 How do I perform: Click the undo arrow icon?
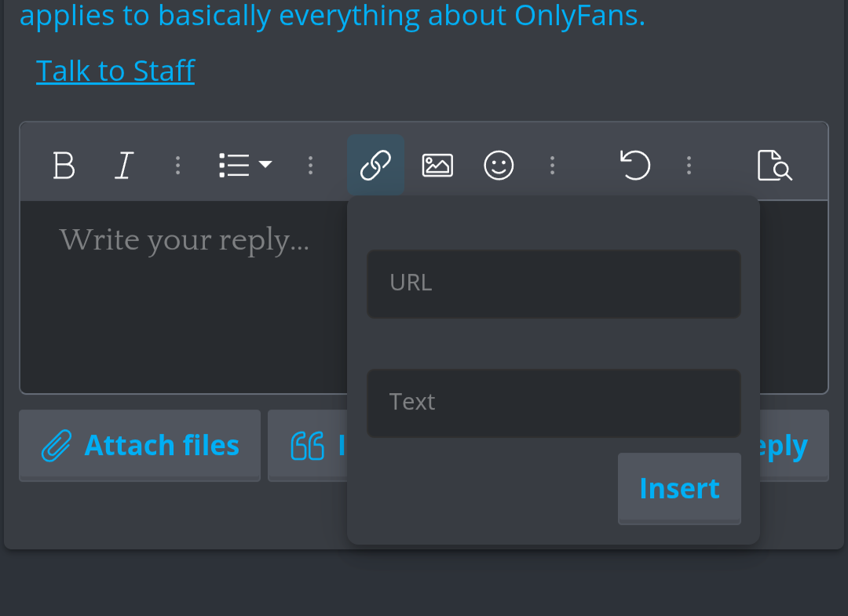(635, 165)
